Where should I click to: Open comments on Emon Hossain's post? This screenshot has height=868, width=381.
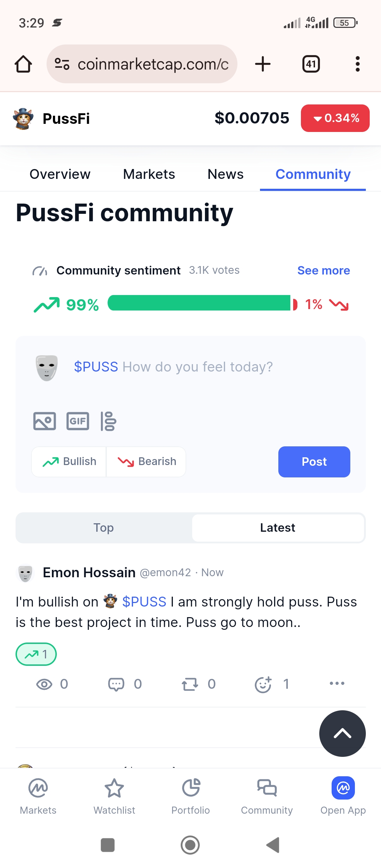116,684
